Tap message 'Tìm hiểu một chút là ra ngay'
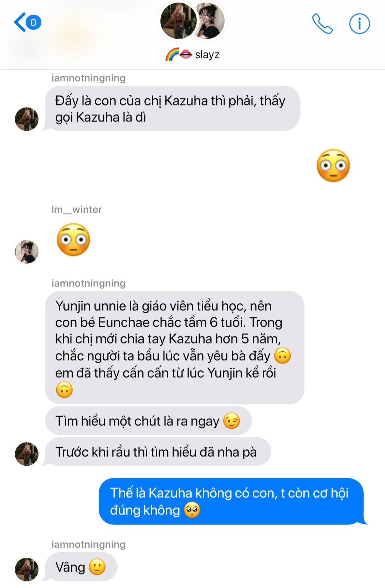This screenshot has width=385, height=588. 148,421
